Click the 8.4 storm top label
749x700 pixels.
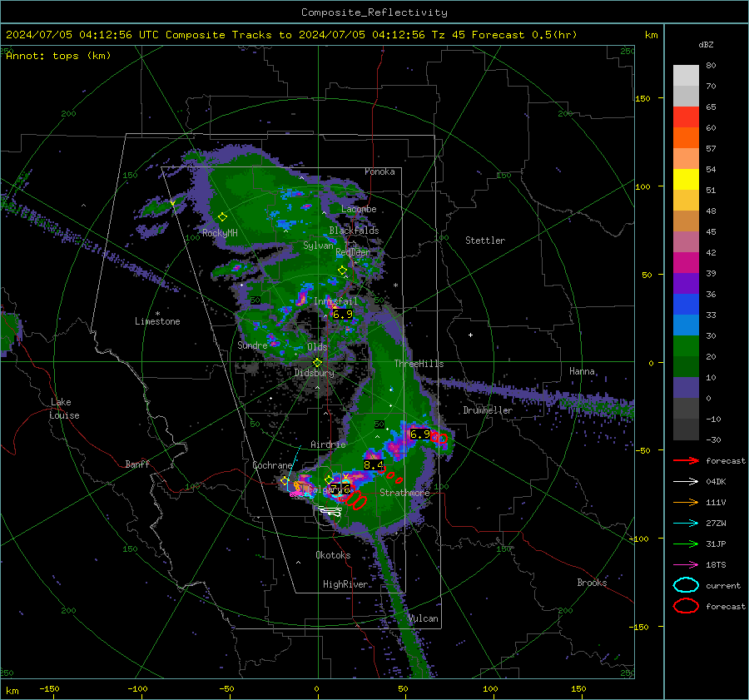[x=374, y=465]
